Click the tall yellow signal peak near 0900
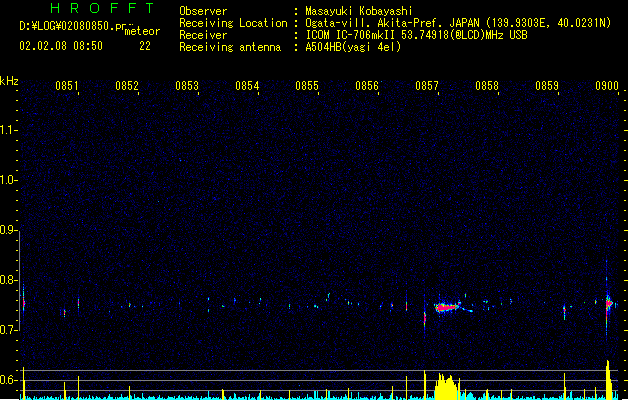 tap(609, 380)
